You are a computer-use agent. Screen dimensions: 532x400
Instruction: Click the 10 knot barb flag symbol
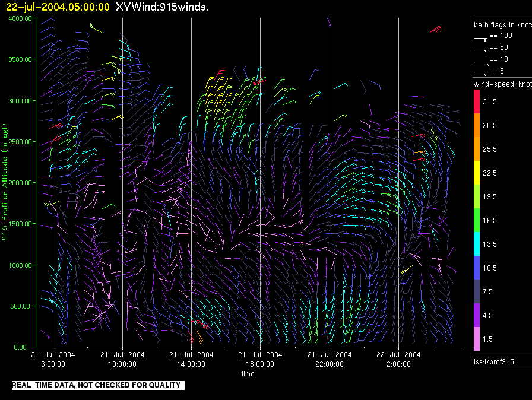[482, 63]
